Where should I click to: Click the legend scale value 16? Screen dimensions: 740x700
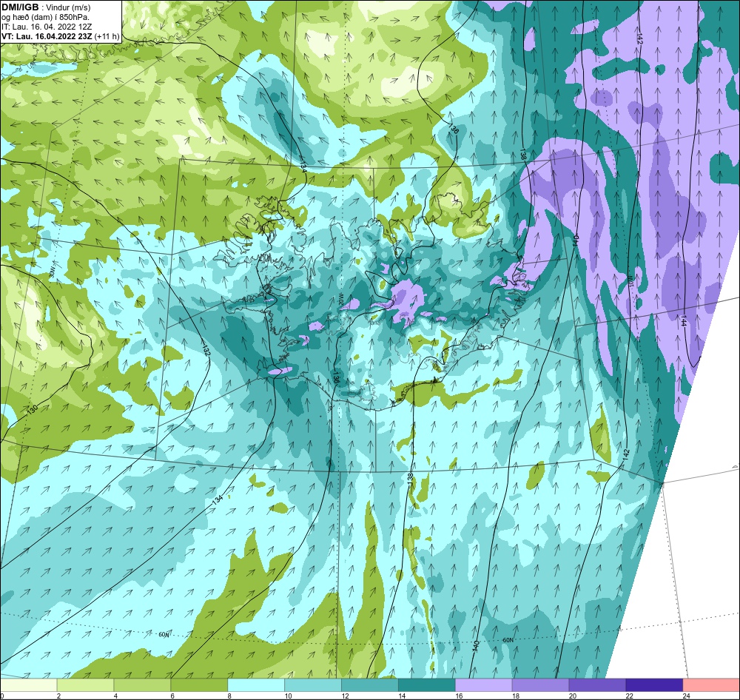pyautogui.click(x=459, y=696)
